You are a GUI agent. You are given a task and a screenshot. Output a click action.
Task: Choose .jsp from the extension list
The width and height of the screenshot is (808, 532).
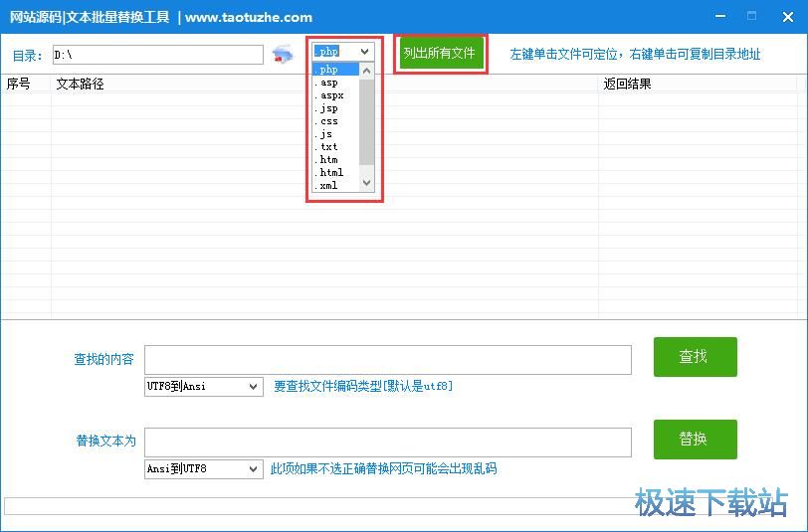pos(336,108)
